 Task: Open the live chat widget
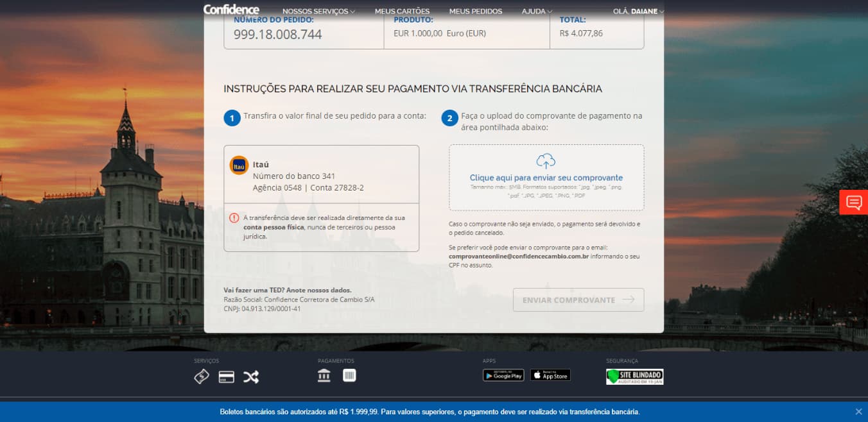point(854,203)
